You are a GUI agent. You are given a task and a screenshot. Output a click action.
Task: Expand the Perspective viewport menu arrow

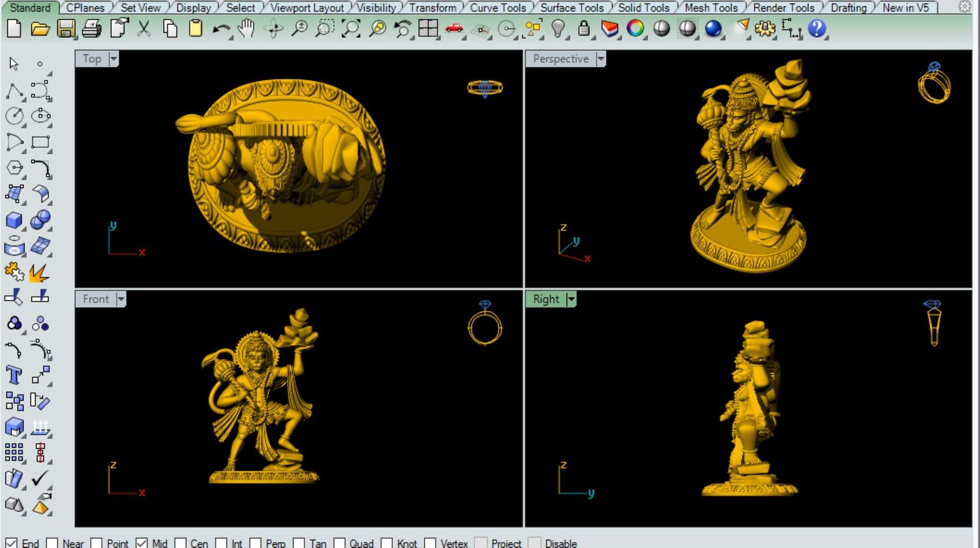600,59
